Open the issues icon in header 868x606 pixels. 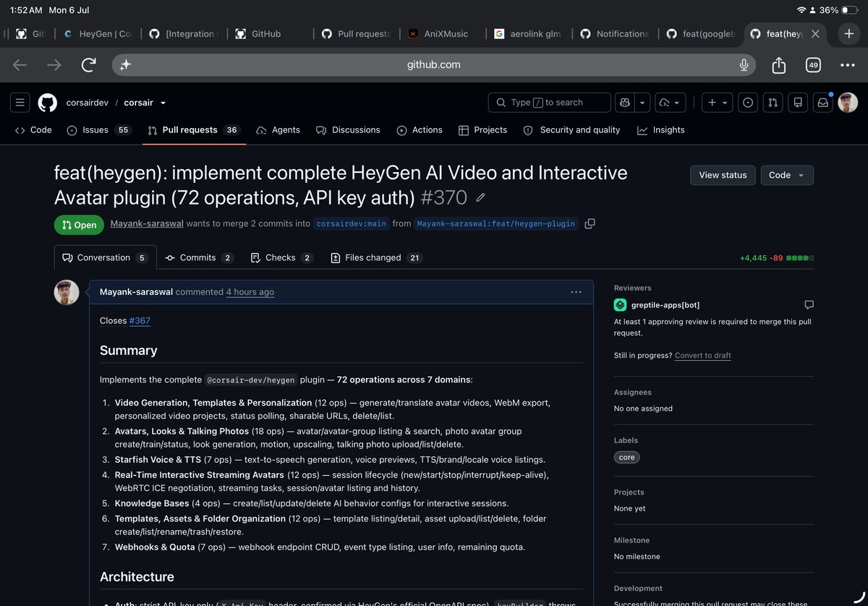click(747, 103)
